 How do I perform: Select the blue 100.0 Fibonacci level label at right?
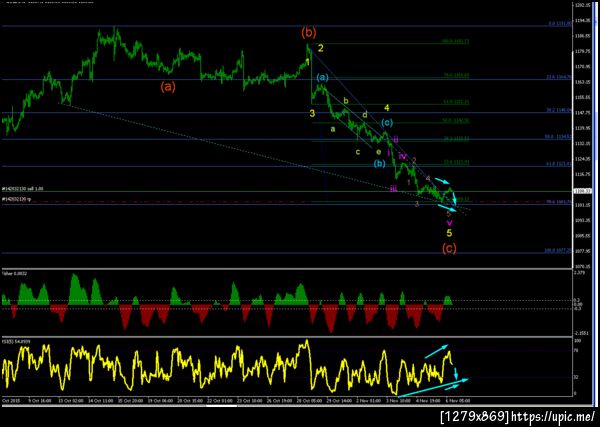[x=558, y=251]
